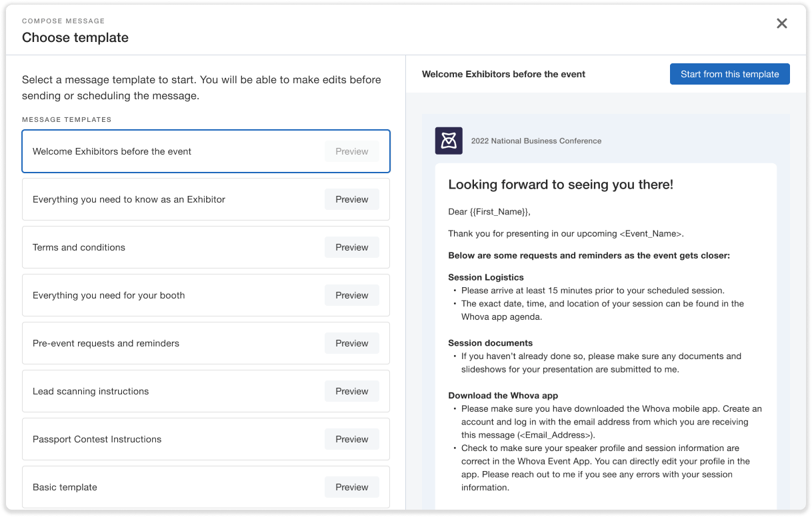Preview Passport Contest Instructions template
812x517 pixels.
[x=351, y=439]
